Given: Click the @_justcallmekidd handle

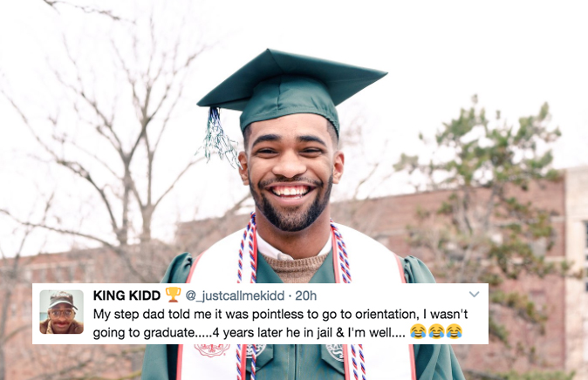Looking at the screenshot, I should pos(235,295).
